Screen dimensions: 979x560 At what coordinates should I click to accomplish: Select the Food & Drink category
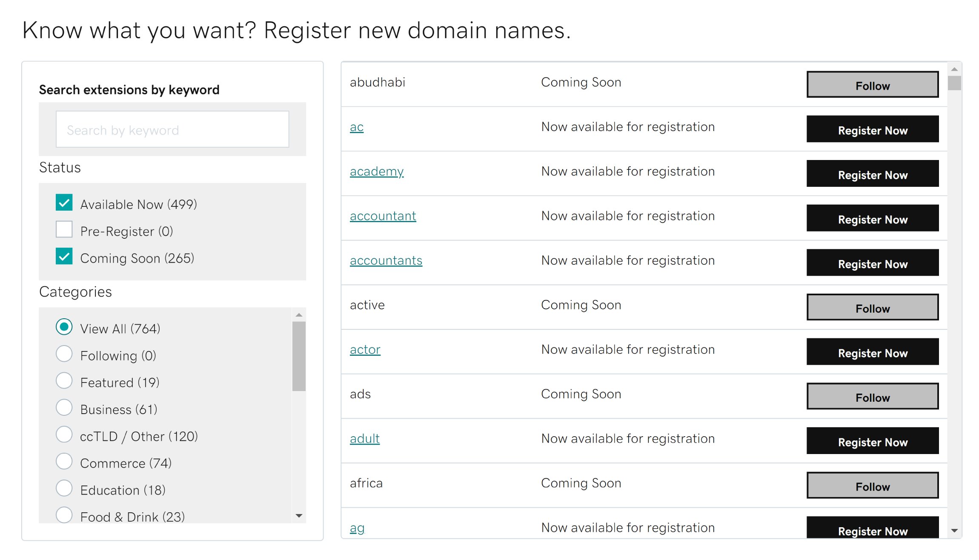(x=64, y=515)
